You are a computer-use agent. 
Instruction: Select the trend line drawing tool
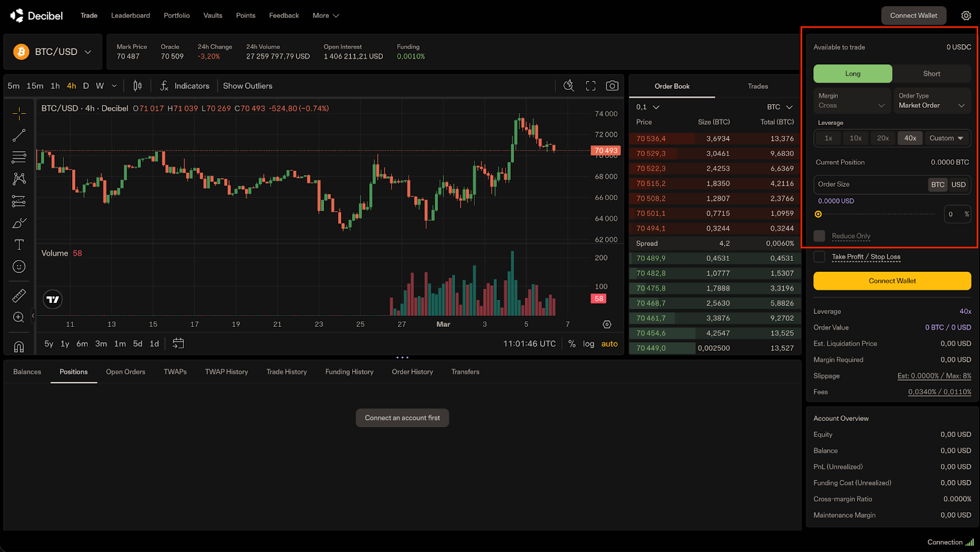click(x=19, y=135)
